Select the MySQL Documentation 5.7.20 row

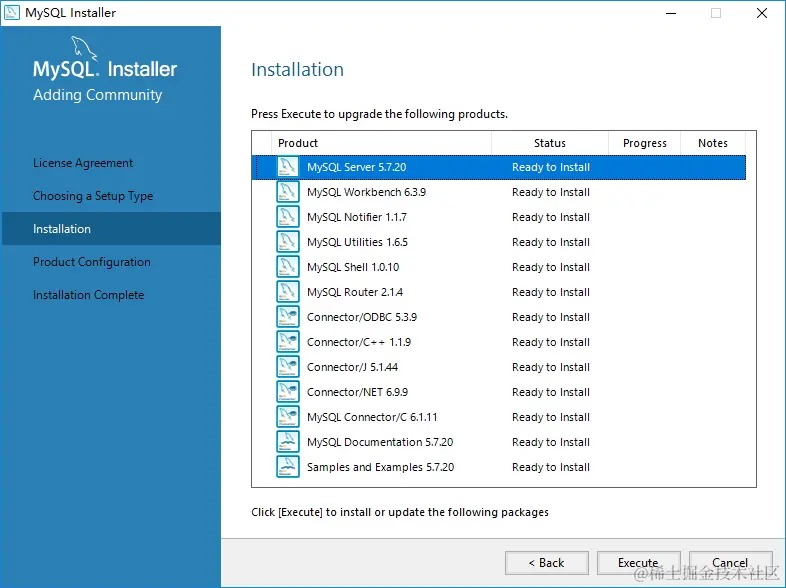(499, 442)
